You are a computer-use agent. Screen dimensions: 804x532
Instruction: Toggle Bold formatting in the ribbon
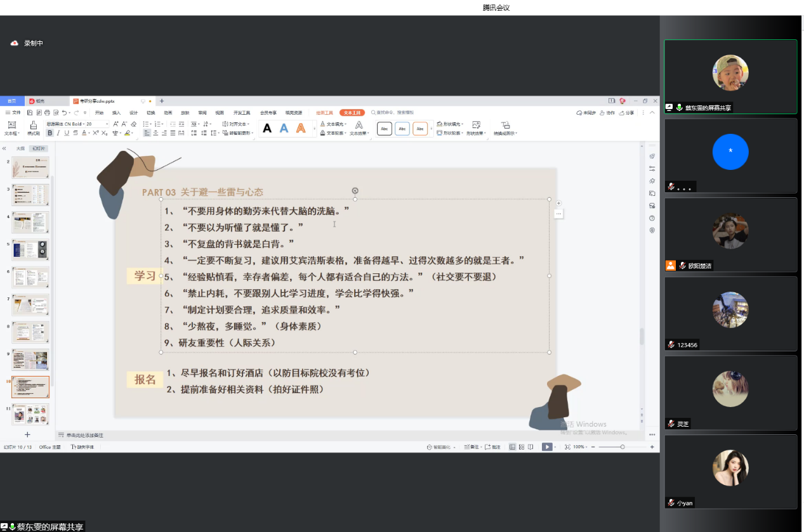50,133
